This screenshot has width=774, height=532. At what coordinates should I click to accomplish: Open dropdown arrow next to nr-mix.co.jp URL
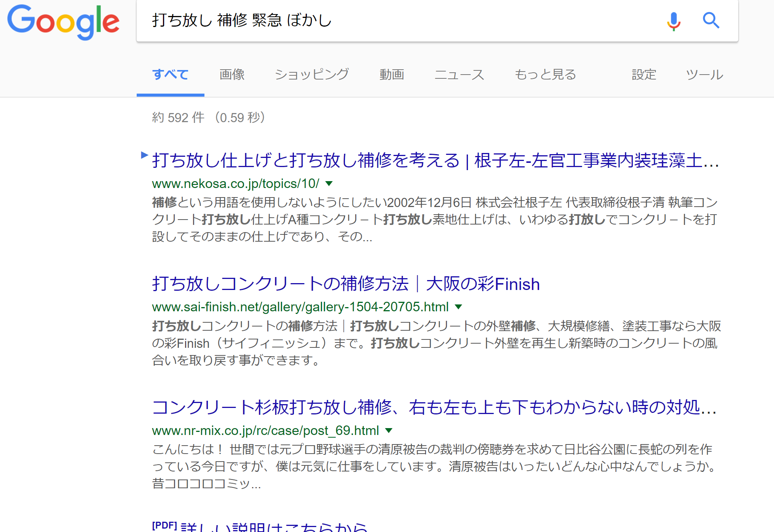point(389,431)
